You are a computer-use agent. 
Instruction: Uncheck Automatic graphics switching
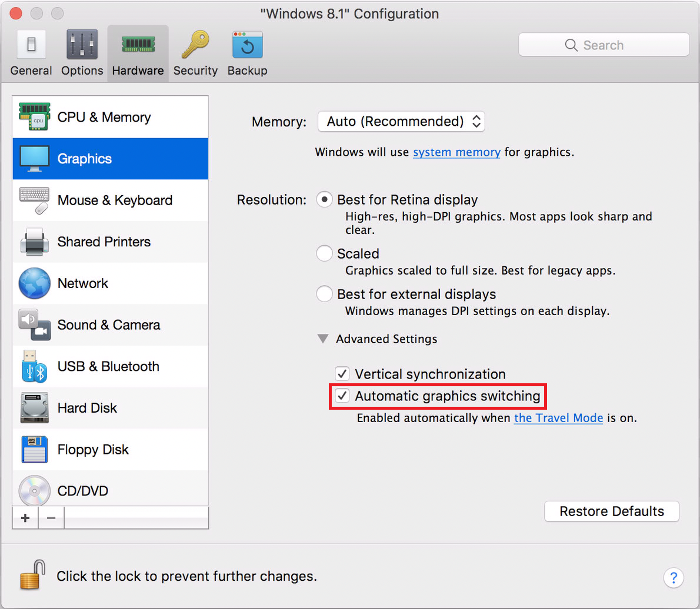(x=342, y=396)
